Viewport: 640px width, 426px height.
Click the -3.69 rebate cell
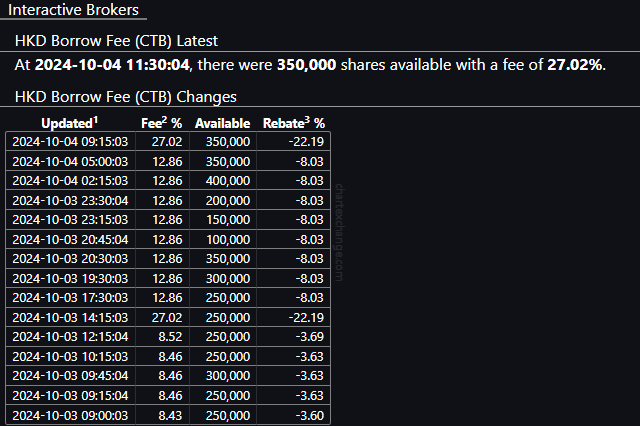310,337
